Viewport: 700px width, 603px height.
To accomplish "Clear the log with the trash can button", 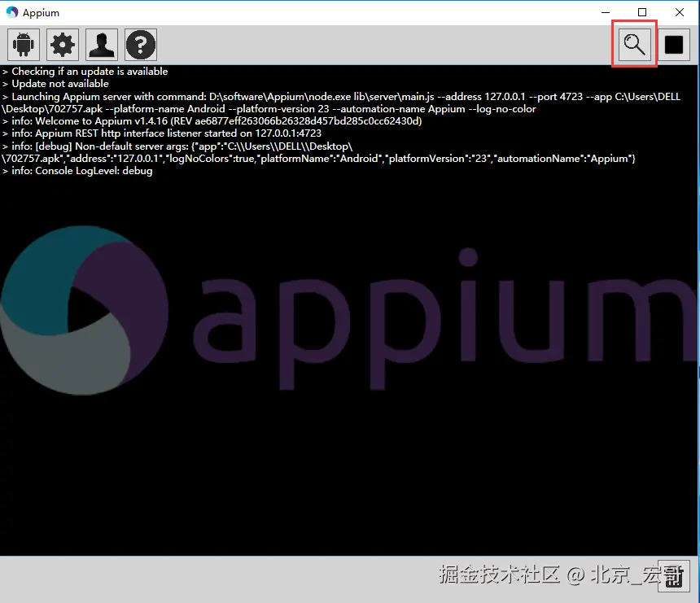I will [674, 576].
